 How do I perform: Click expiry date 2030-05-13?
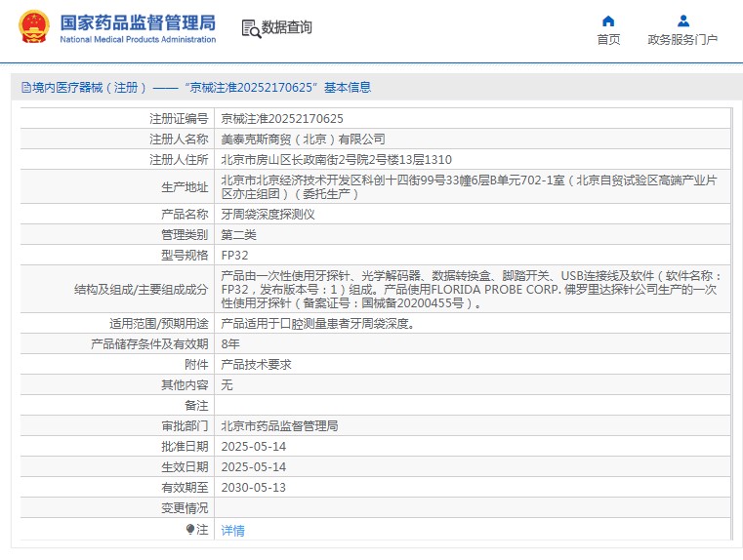(x=254, y=487)
